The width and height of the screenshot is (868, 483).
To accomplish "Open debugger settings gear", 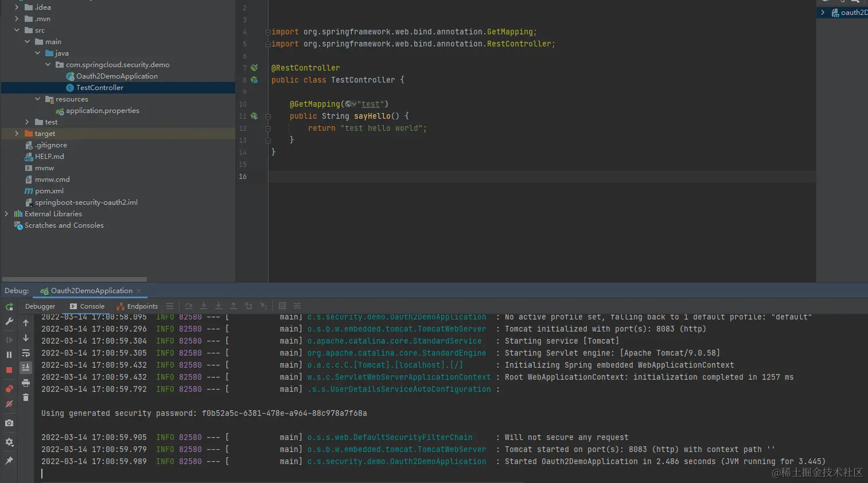I will (x=9, y=442).
